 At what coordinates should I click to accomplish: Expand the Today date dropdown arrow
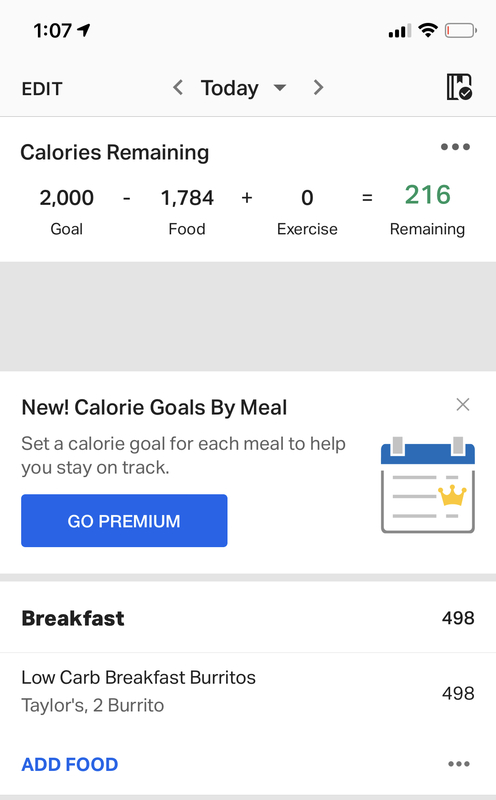pyautogui.click(x=280, y=88)
